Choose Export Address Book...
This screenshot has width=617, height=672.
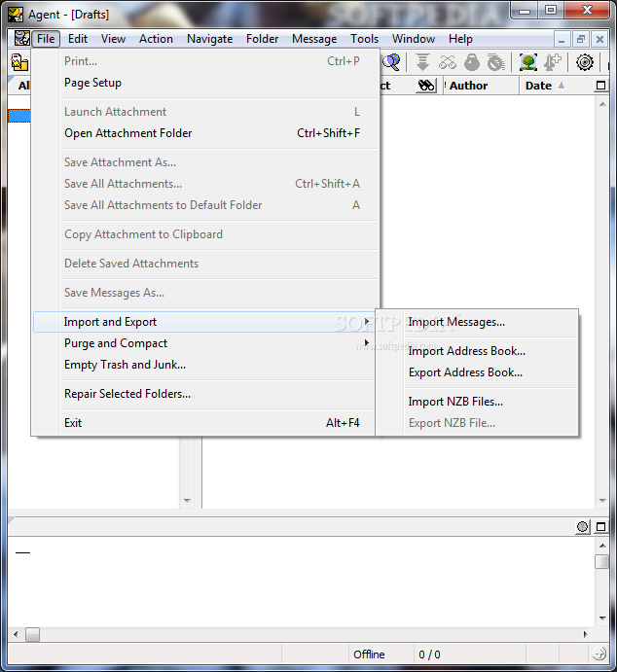click(477, 372)
